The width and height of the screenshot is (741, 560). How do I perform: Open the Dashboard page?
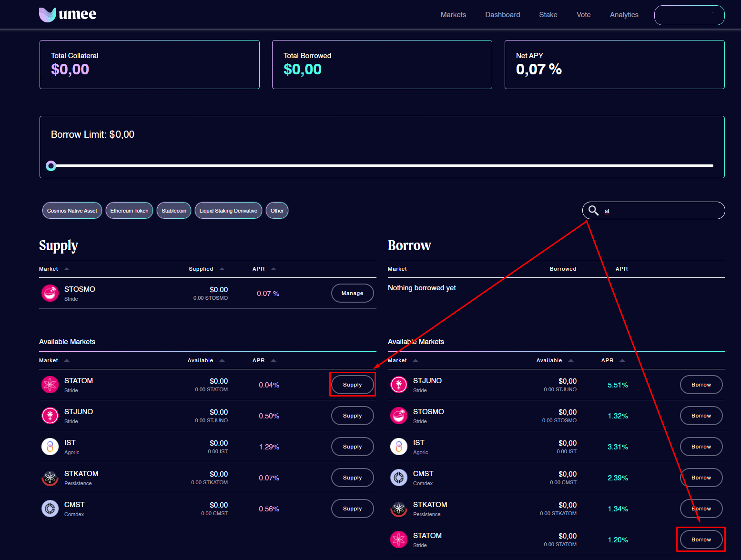[503, 15]
